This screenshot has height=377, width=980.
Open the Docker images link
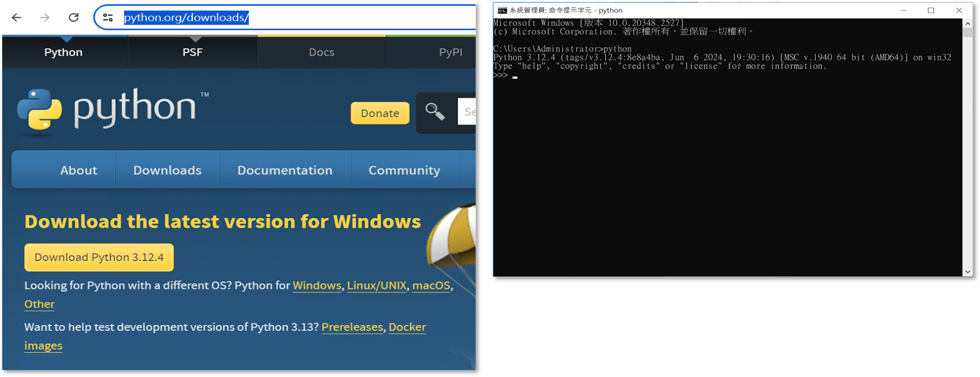click(x=407, y=327)
